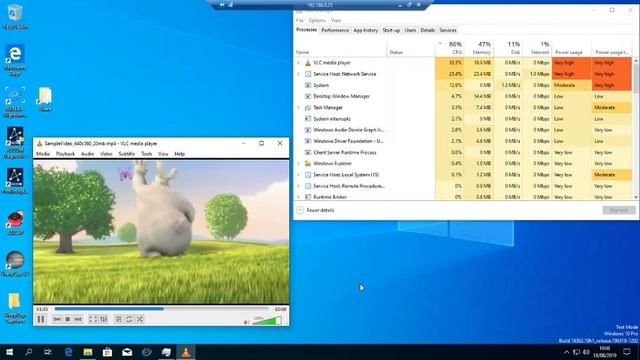Image resolution: width=640 pixels, height=360 pixels.
Task: Open the Audio menu in VLC
Action: [87, 154]
